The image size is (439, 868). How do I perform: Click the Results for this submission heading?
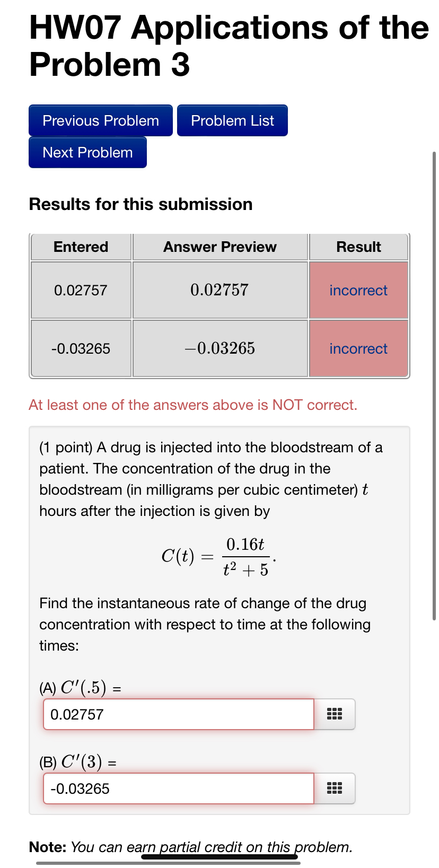(x=141, y=204)
